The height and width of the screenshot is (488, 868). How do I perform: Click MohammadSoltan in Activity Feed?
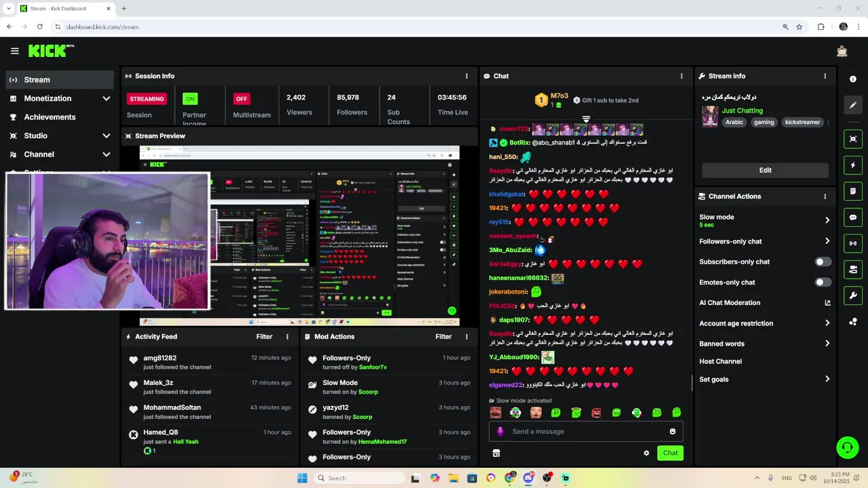172,407
